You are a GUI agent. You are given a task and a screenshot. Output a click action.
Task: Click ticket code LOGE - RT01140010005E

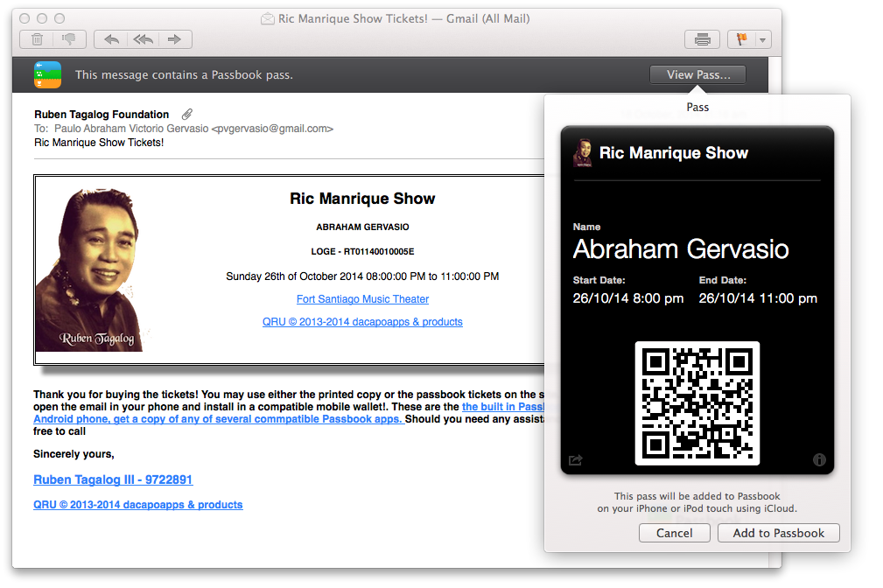point(362,252)
